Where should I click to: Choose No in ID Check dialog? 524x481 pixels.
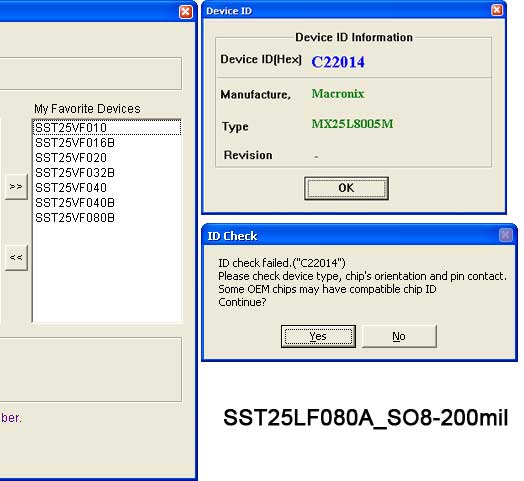pos(399,336)
